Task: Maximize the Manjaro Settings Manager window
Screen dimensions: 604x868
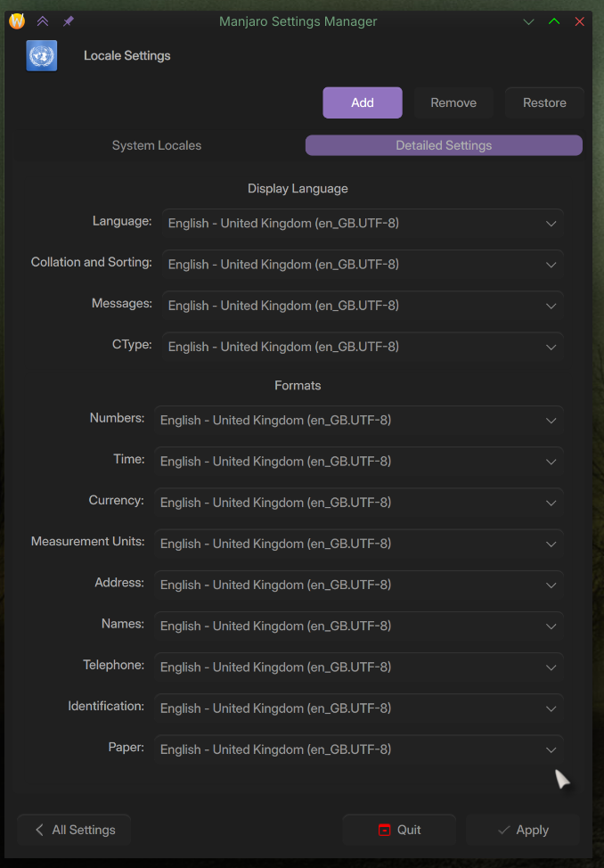Action: [x=554, y=21]
